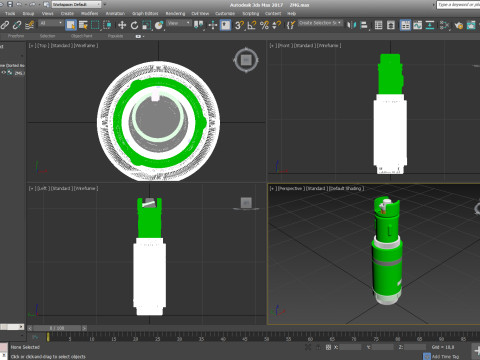Open Render Setup teapot icon
This screenshot has width=480, height=360.
click(x=458, y=25)
